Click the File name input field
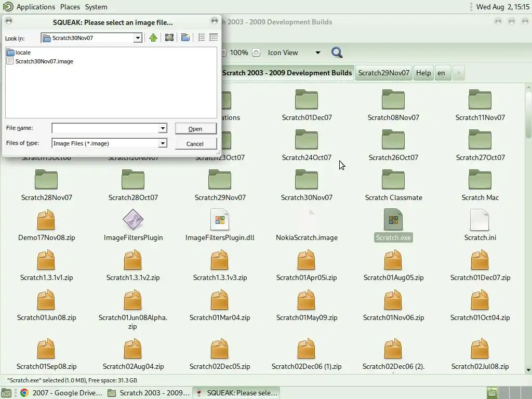Screen dimensions: 532x399 tap(105, 128)
